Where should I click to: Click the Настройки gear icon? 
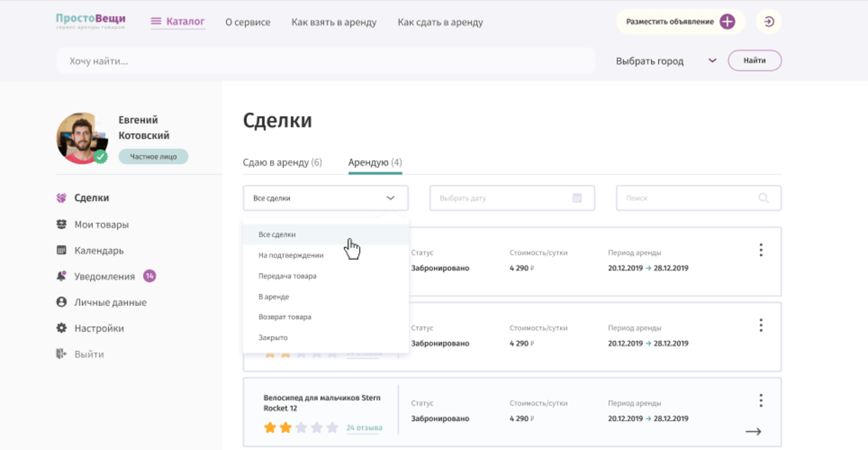62,328
